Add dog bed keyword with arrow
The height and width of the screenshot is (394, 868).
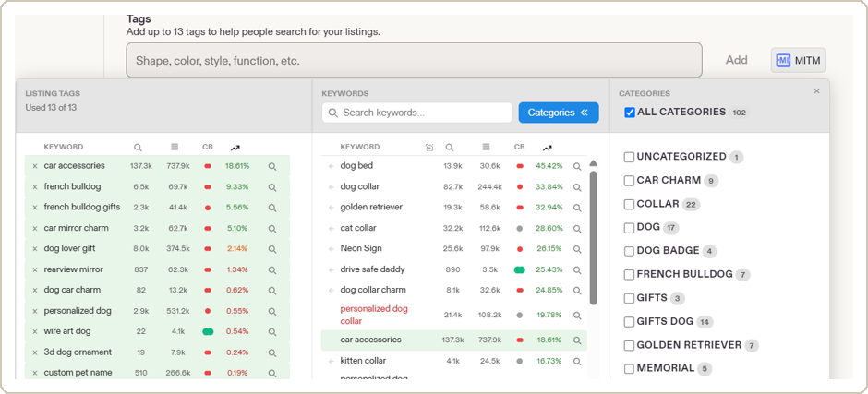(x=331, y=166)
